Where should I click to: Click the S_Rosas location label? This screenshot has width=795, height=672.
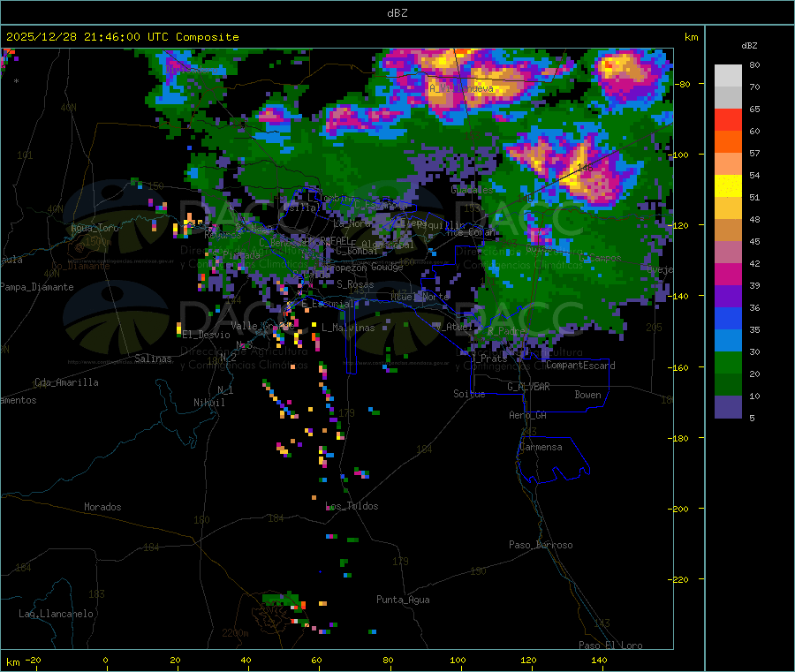[355, 284]
